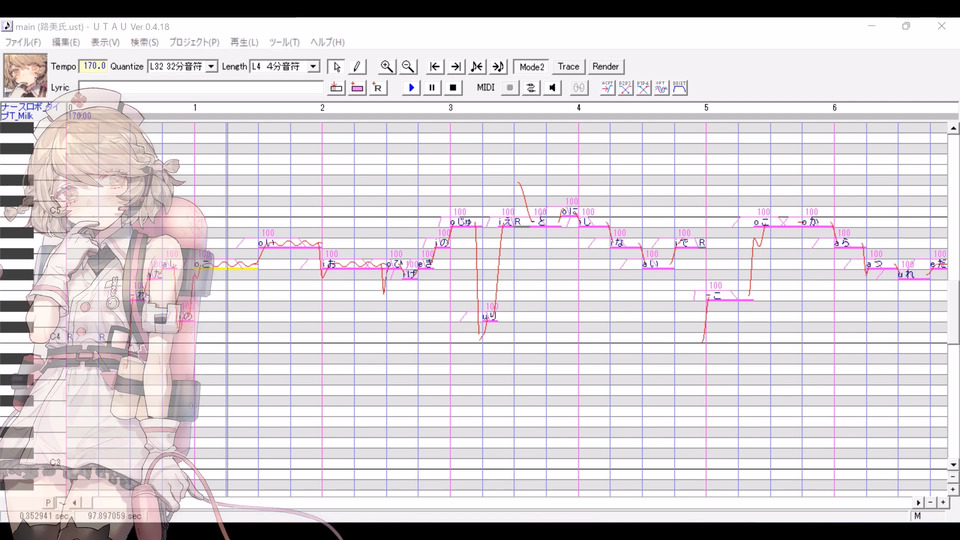Click the MIDI record button
Screen dimensions: 960x540
pos(509,88)
